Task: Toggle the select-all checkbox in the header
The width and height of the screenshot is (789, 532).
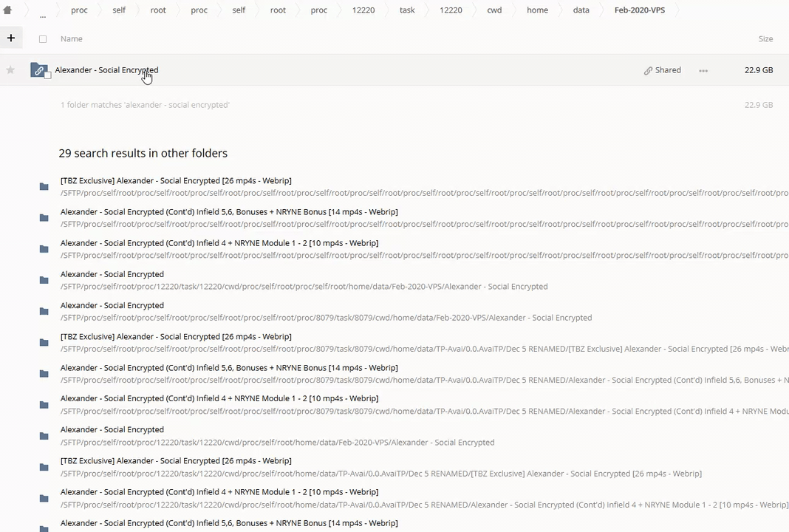Action: click(43, 38)
